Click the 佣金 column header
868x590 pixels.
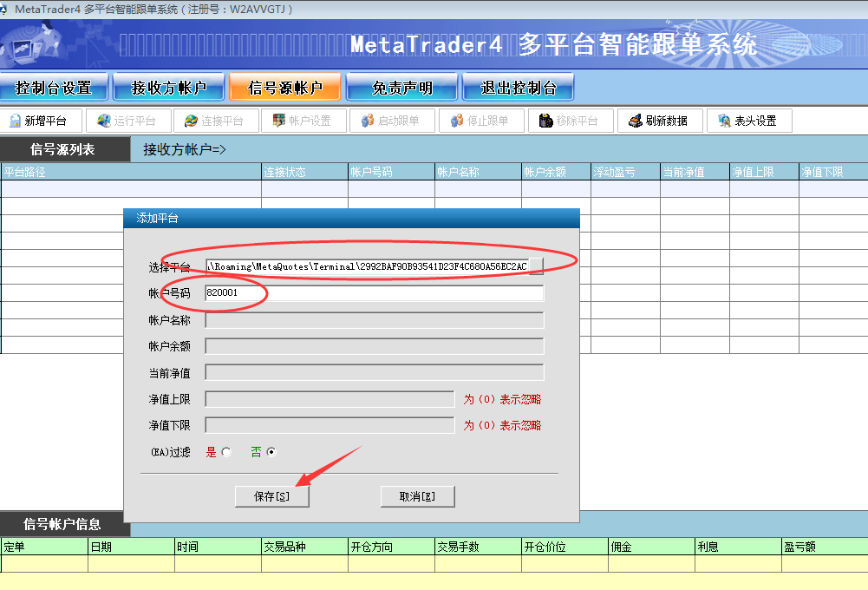(x=652, y=547)
